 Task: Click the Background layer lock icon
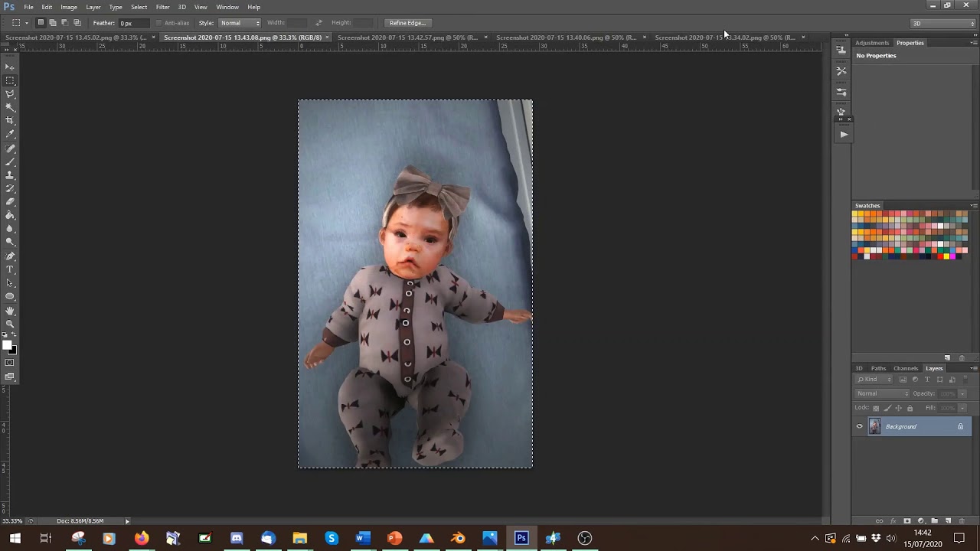pyautogui.click(x=960, y=426)
